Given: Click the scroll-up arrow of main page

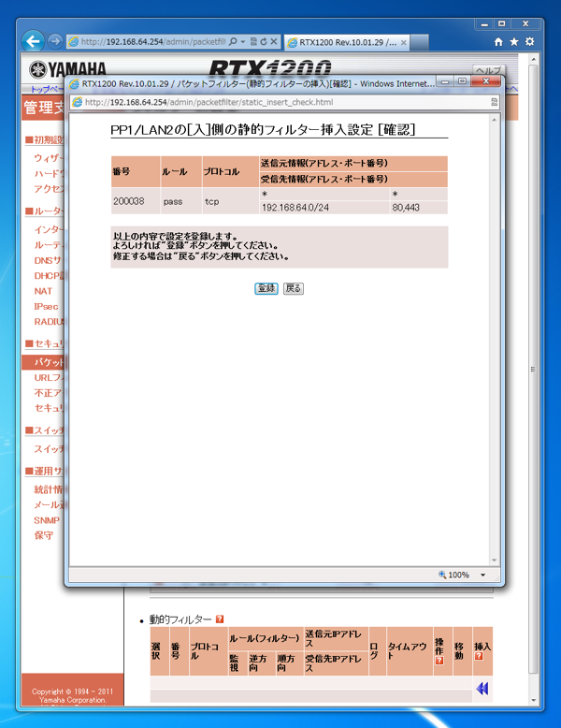Looking at the screenshot, I should tap(534, 60).
